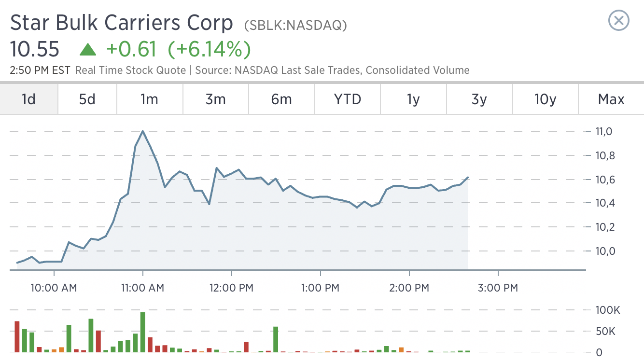The width and height of the screenshot is (644, 362).
Task: View the 1y chart range
Action: click(x=413, y=99)
